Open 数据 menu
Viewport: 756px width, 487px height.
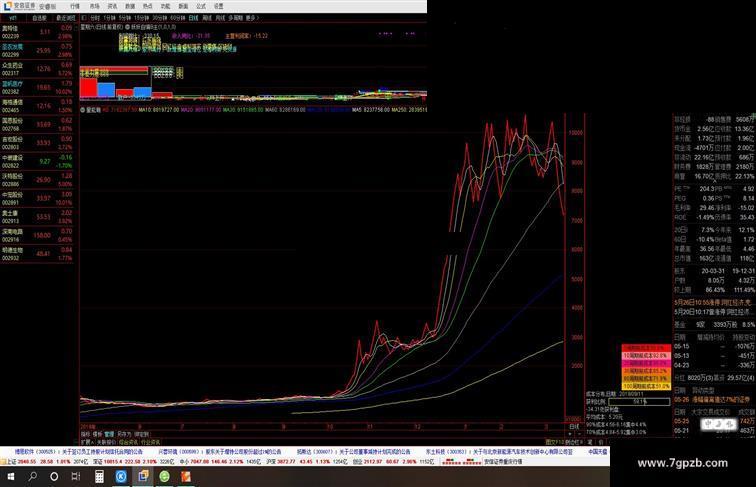pyautogui.click(x=130, y=6)
